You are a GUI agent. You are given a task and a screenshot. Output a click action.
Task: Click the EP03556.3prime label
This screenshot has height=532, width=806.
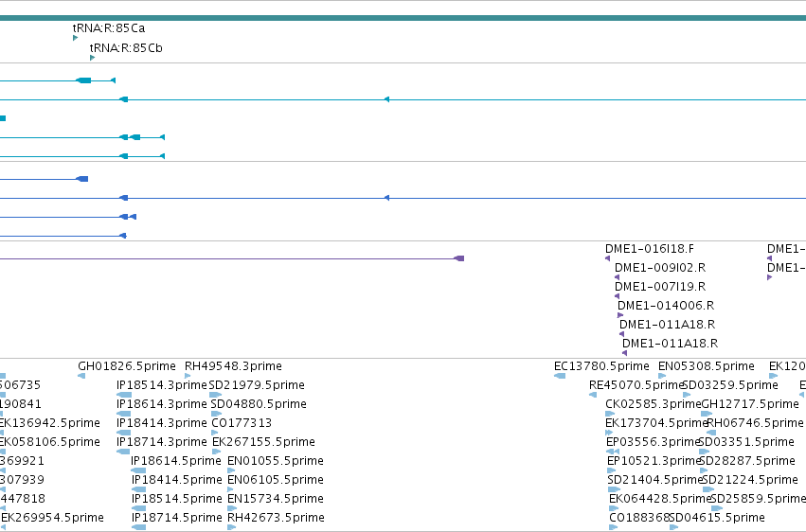tap(654, 442)
